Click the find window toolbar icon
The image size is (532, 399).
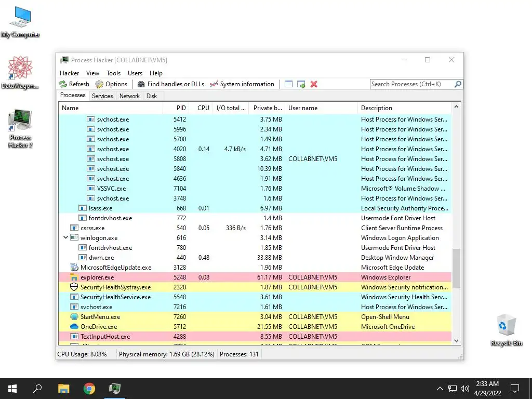click(288, 84)
